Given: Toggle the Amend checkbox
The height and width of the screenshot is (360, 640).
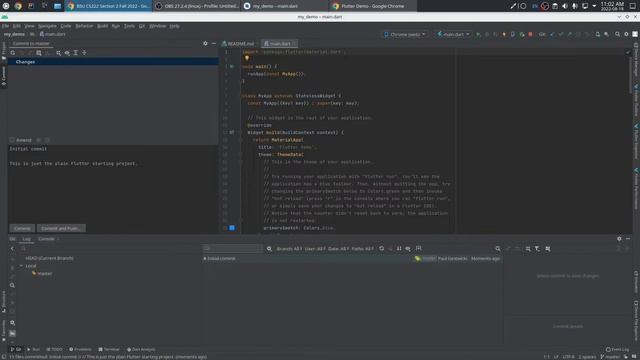Looking at the screenshot, I should click(x=12, y=140).
